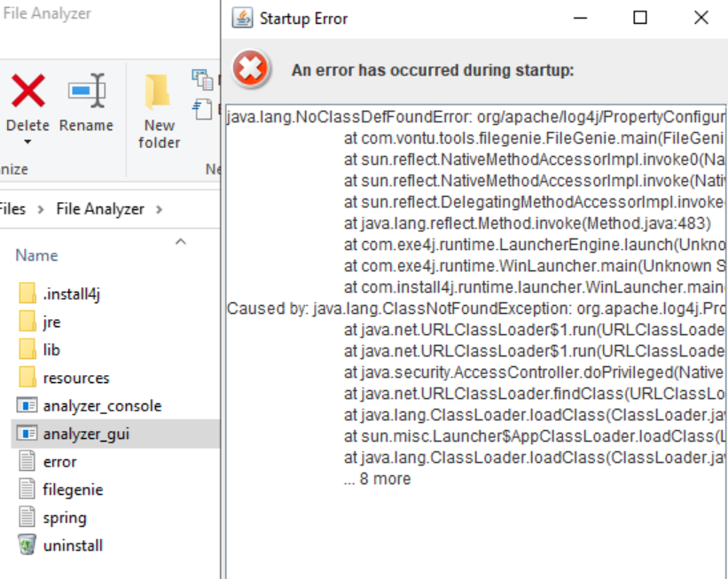
Task: Click the .install4j folder name
Action: coord(72,293)
